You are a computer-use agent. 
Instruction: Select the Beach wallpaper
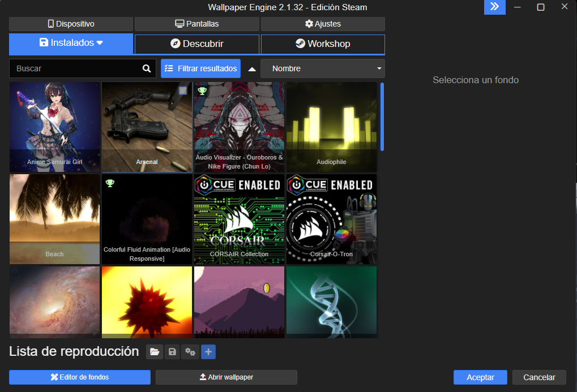54,219
